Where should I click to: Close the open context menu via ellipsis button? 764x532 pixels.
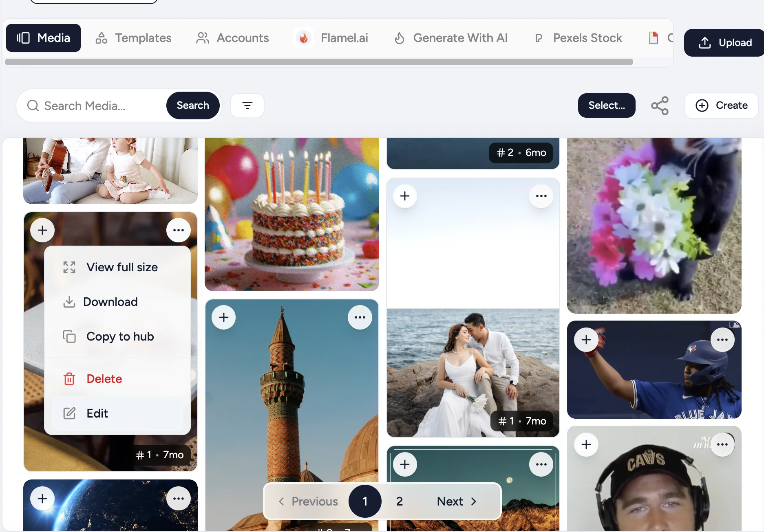tap(179, 230)
